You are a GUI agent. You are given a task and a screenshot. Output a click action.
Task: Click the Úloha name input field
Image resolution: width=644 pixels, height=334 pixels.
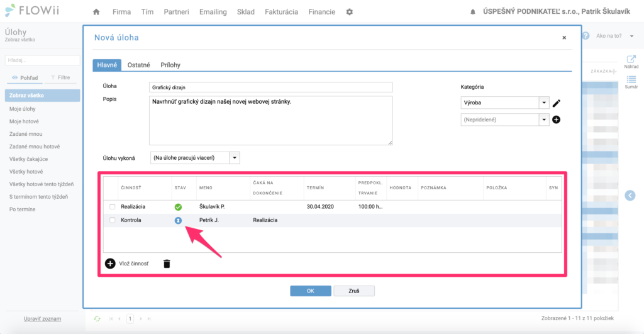point(270,87)
